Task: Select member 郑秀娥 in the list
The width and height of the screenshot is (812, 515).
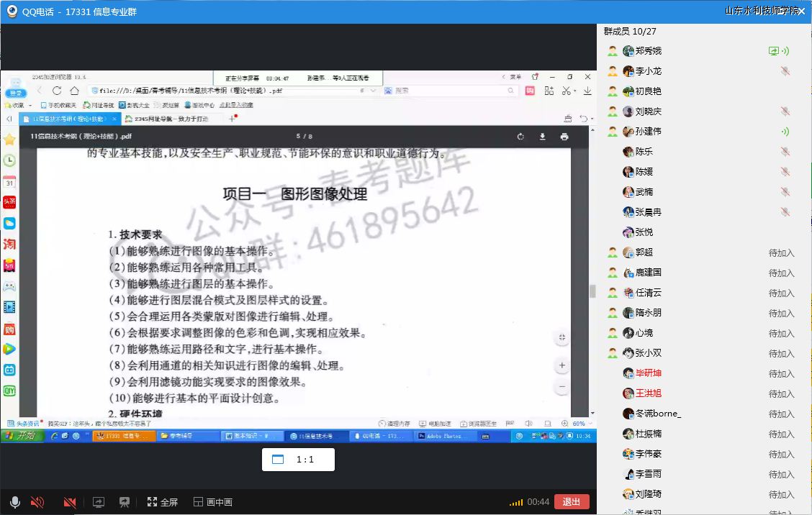Action: click(648, 51)
